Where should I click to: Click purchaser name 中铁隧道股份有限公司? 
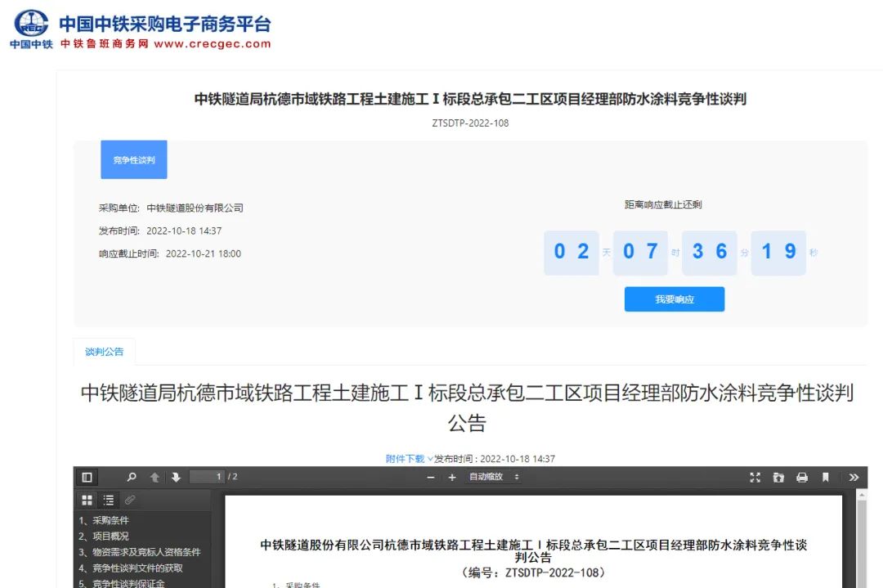195,208
